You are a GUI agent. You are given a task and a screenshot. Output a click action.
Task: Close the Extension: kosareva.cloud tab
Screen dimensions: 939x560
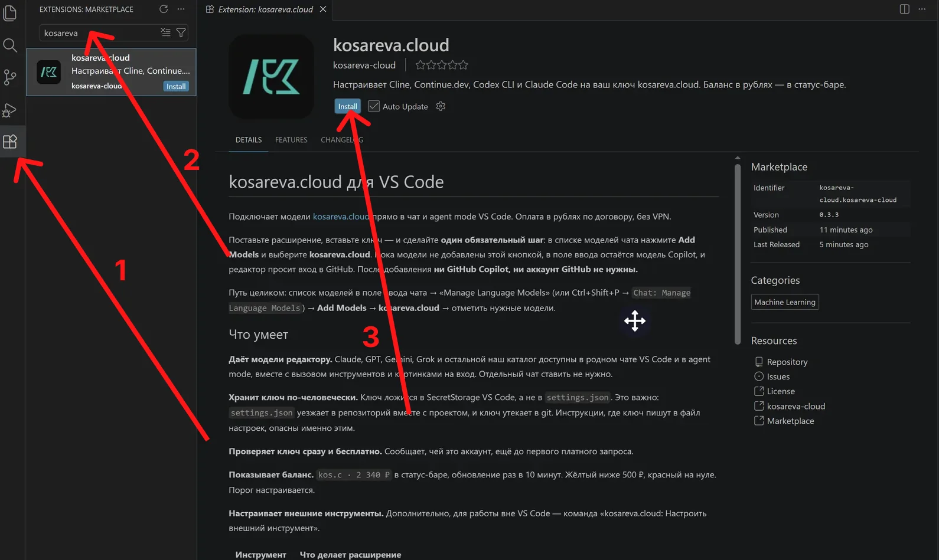coord(323,9)
